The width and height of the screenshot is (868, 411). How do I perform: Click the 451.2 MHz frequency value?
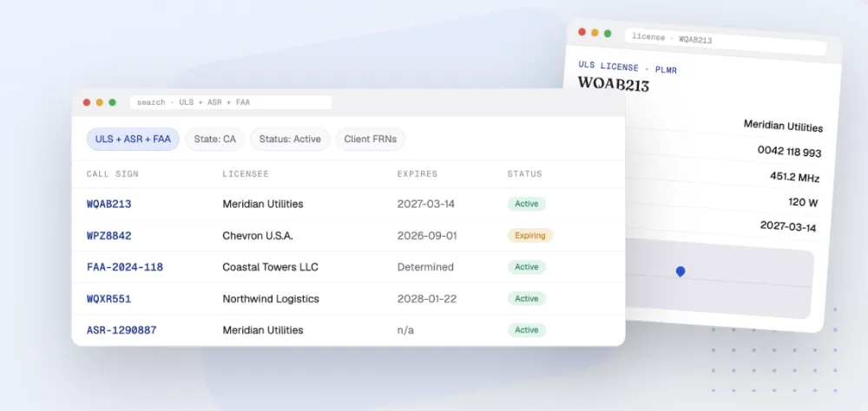pyautogui.click(x=794, y=177)
